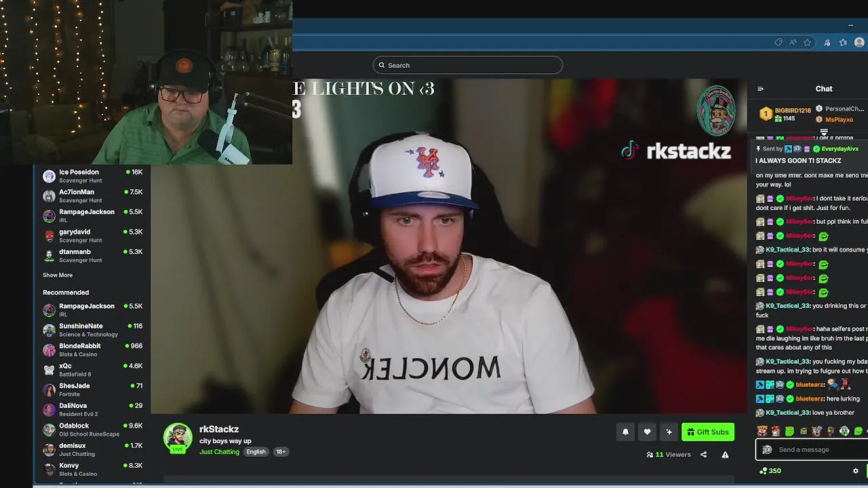The image size is (868, 488).
Task: Expand followed channels with Show More
Action: pos(58,275)
